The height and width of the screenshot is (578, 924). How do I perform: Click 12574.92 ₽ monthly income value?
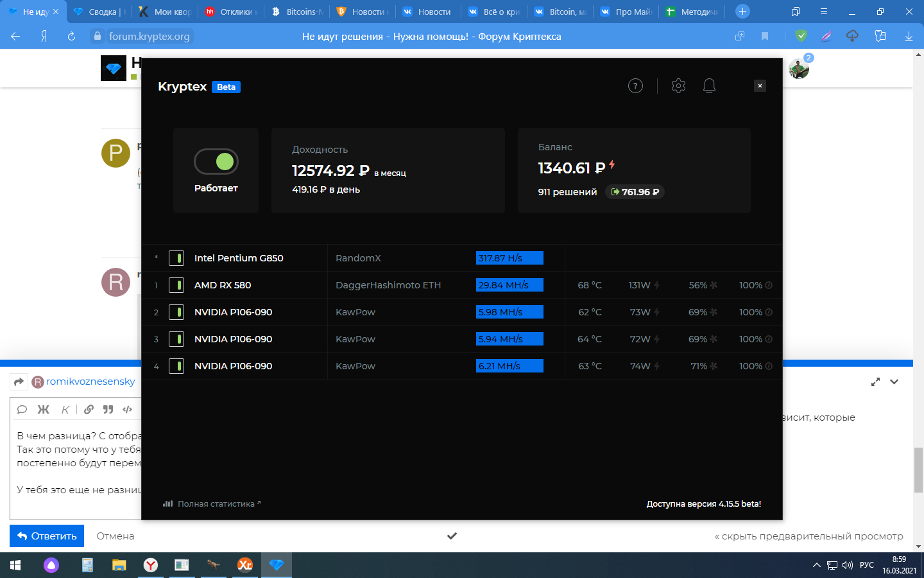330,171
